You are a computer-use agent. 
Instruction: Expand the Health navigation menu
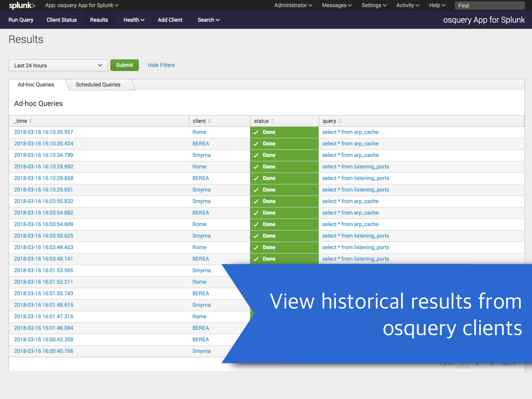coord(134,20)
